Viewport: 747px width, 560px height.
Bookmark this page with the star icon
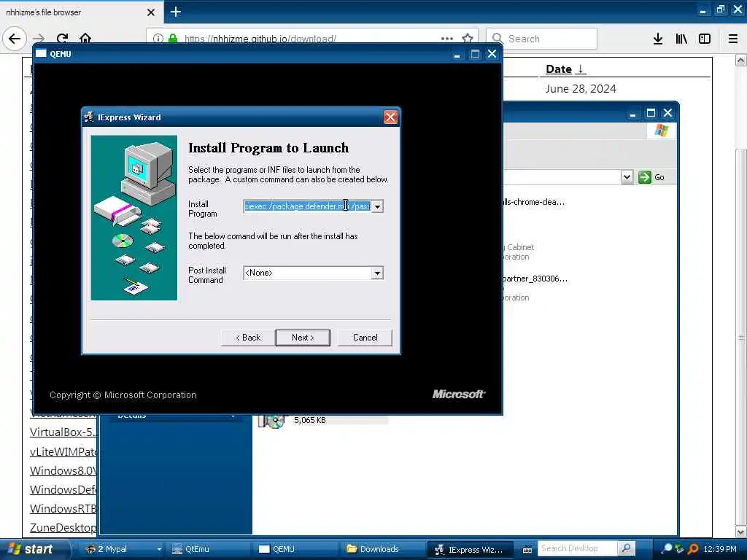coord(468,39)
